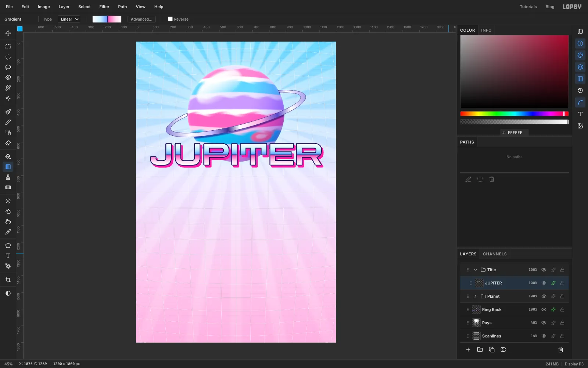Screen dimensions: 588x368
Task: Delete path using Paths trash icon
Action: 492,179
